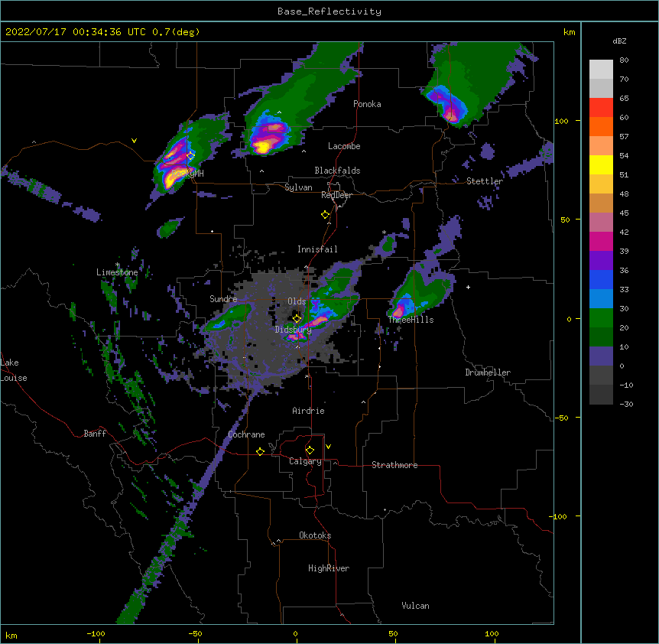Click the Drumheller label

pos(488,372)
